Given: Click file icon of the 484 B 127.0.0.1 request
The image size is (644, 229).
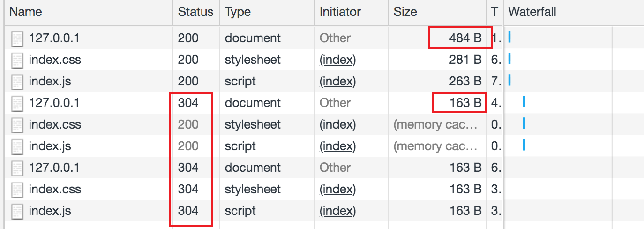Looking at the screenshot, I should click(17, 38).
